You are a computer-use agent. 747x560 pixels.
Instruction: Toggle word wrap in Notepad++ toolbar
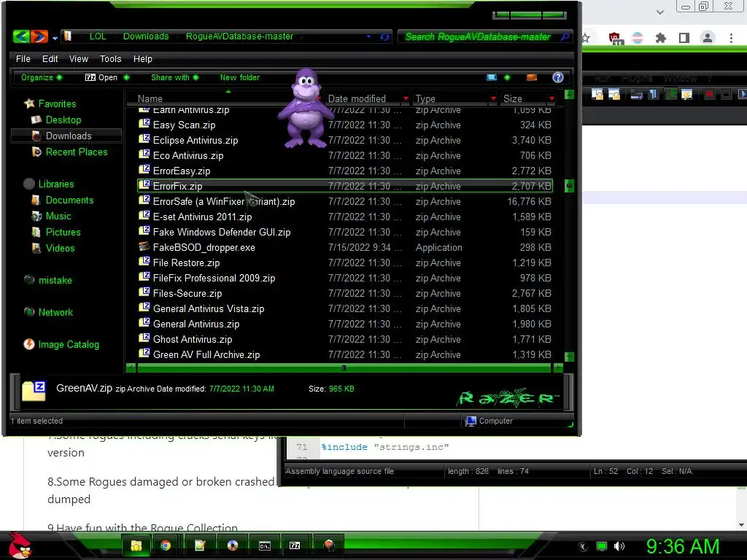[x=636, y=94]
